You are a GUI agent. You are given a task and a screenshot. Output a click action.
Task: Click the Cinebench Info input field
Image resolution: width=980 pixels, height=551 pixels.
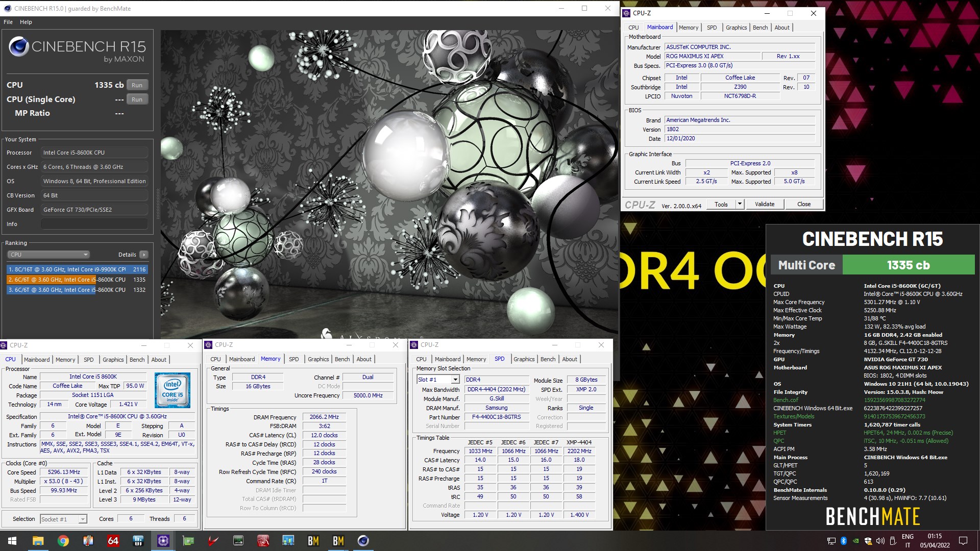click(94, 224)
